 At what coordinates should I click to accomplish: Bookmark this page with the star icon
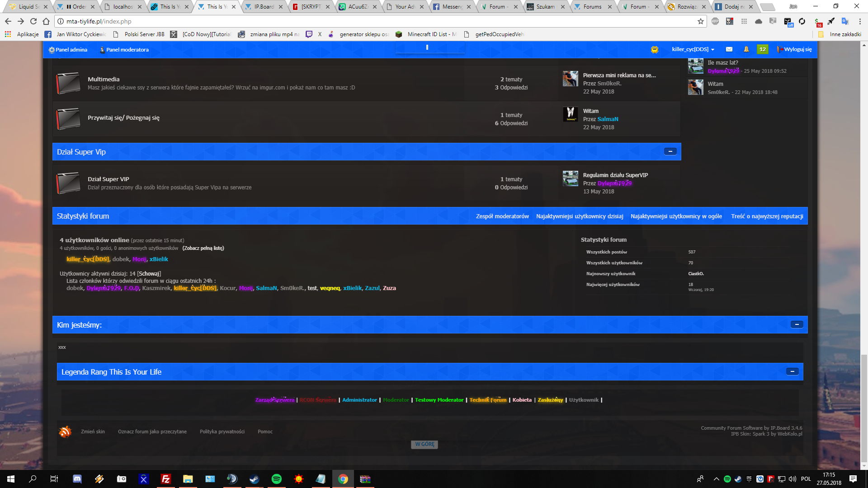tap(701, 21)
